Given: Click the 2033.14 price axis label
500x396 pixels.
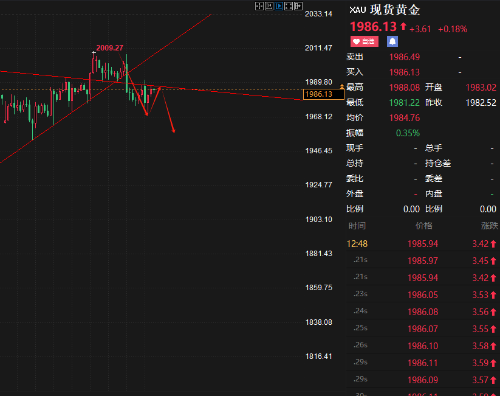Looking at the screenshot, I should coord(318,14).
